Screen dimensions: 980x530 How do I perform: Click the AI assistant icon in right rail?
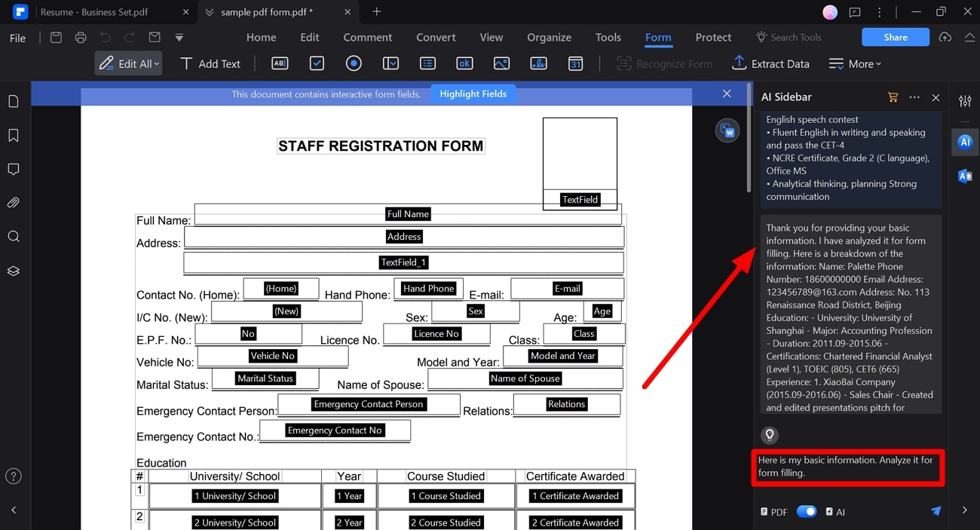(965, 142)
